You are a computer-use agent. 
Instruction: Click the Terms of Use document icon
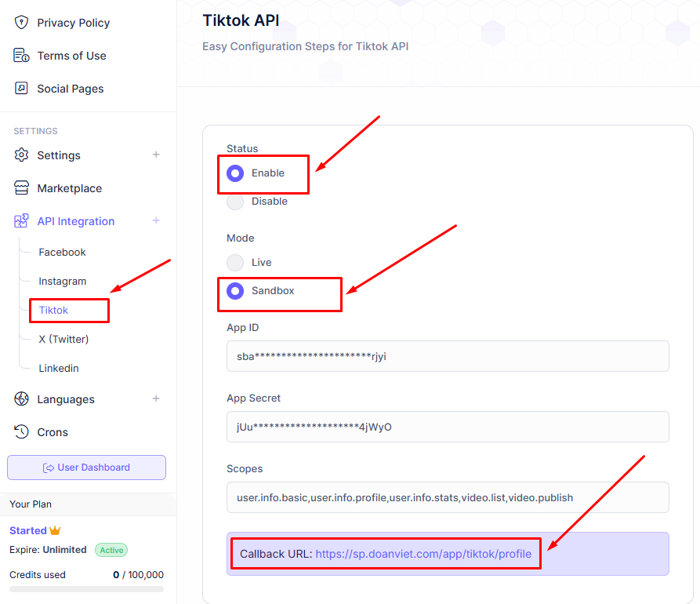point(21,56)
